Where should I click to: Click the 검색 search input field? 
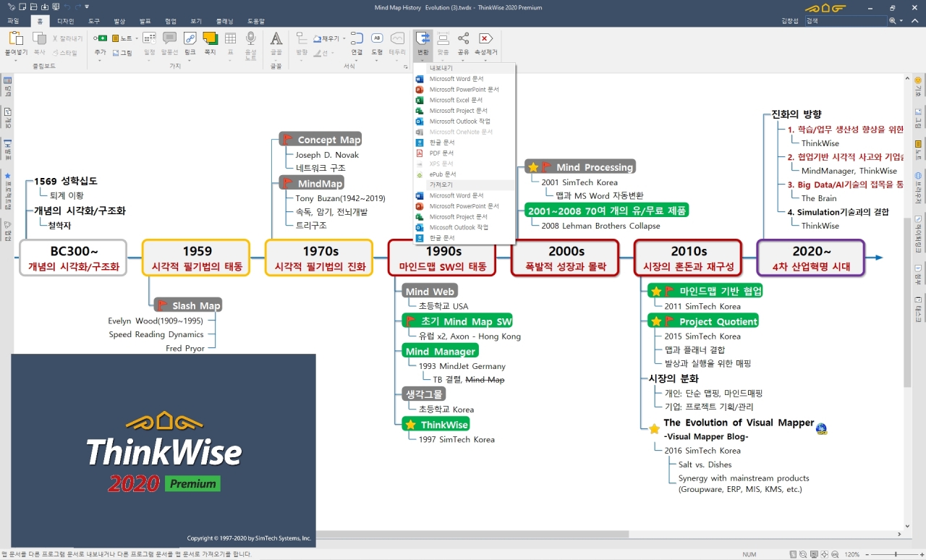pos(845,22)
